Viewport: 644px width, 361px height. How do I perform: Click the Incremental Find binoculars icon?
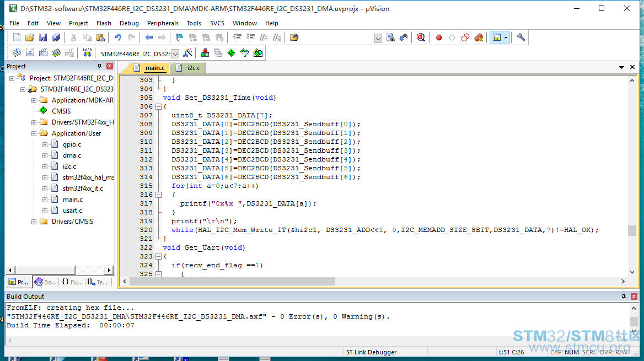pos(404,37)
